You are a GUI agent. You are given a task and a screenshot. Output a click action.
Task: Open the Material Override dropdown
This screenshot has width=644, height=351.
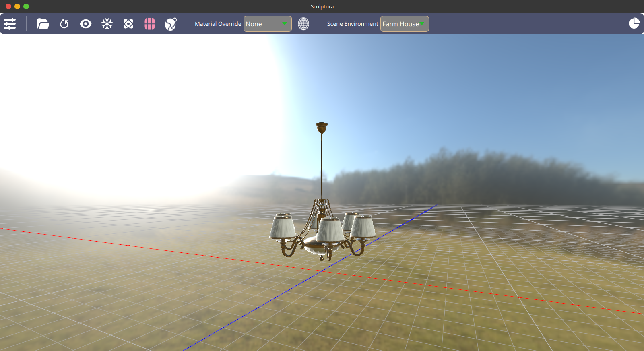point(268,24)
